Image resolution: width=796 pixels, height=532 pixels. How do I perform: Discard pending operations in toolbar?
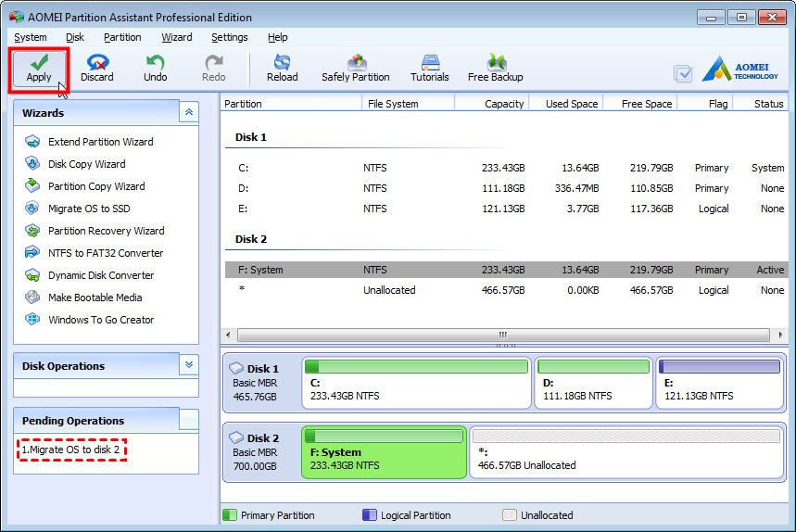97,69
